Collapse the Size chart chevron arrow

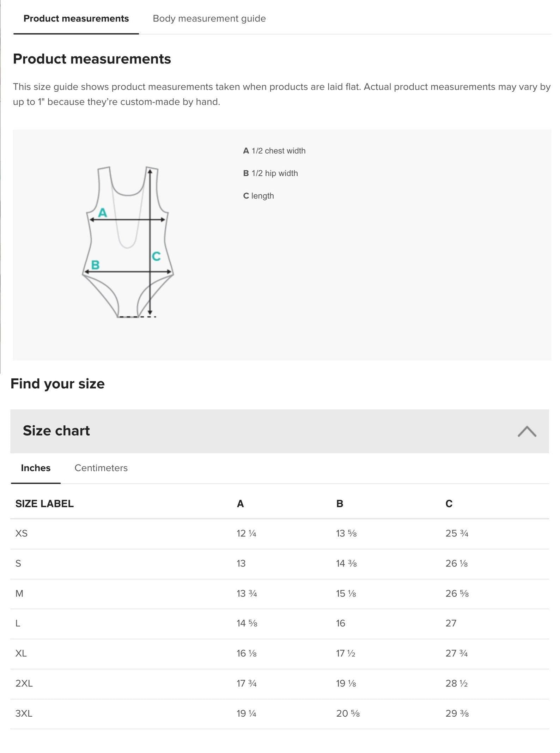click(x=527, y=431)
